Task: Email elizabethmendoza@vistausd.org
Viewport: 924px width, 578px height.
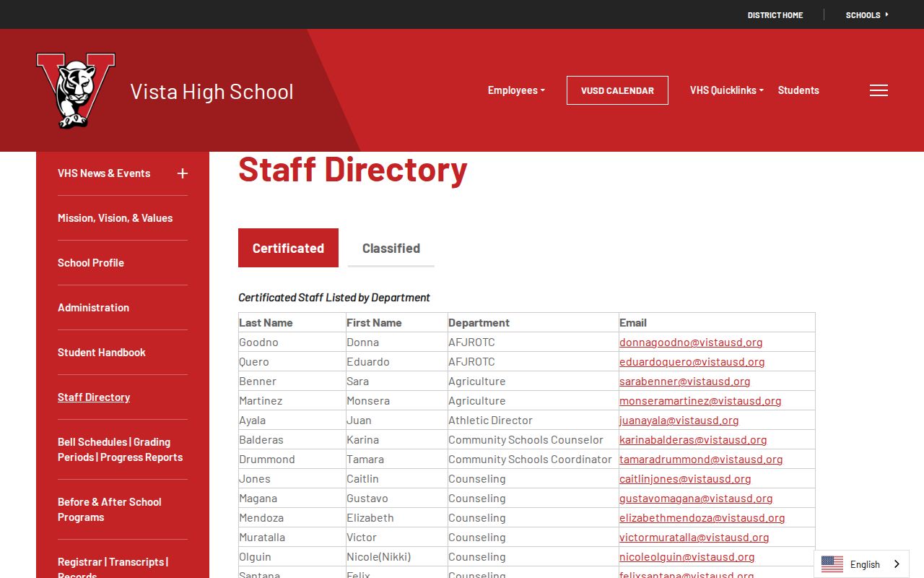Action: point(702,518)
